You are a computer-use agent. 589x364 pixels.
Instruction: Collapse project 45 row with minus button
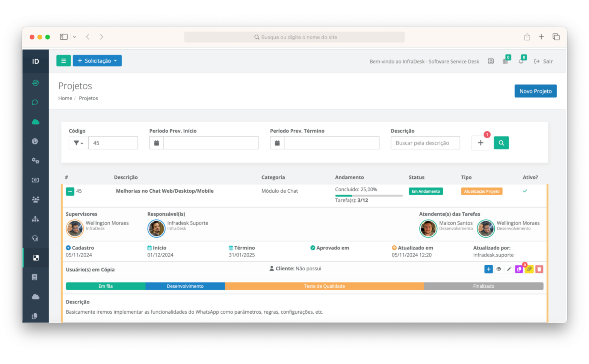click(x=70, y=191)
